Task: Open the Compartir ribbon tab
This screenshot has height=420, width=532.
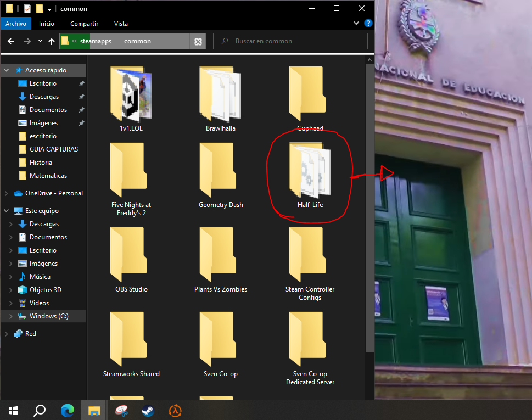Action: [84, 24]
